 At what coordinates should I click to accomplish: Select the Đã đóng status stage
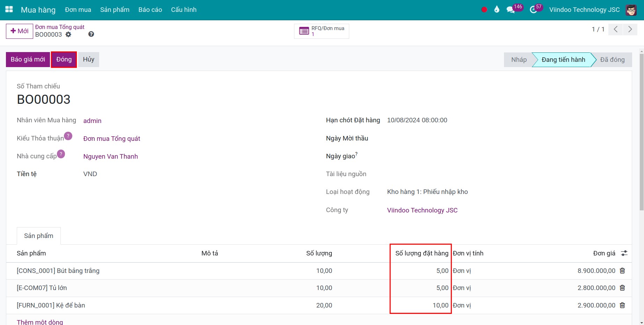612,60
